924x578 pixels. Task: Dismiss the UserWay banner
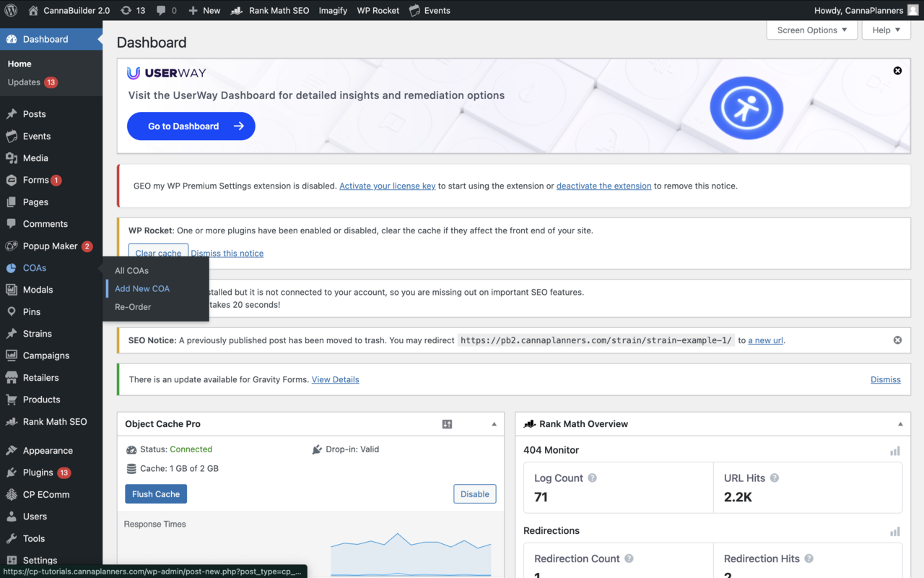pos(897,71)
